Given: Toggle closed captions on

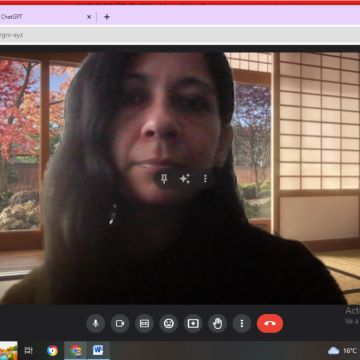Looking at the screenshot, I should pyautogui.click(x=144, y=323).
